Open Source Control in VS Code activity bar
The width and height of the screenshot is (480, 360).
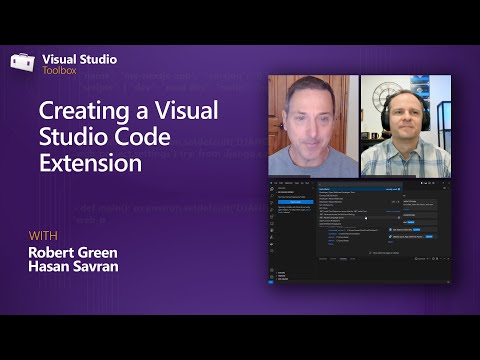(x=272, y=203)
